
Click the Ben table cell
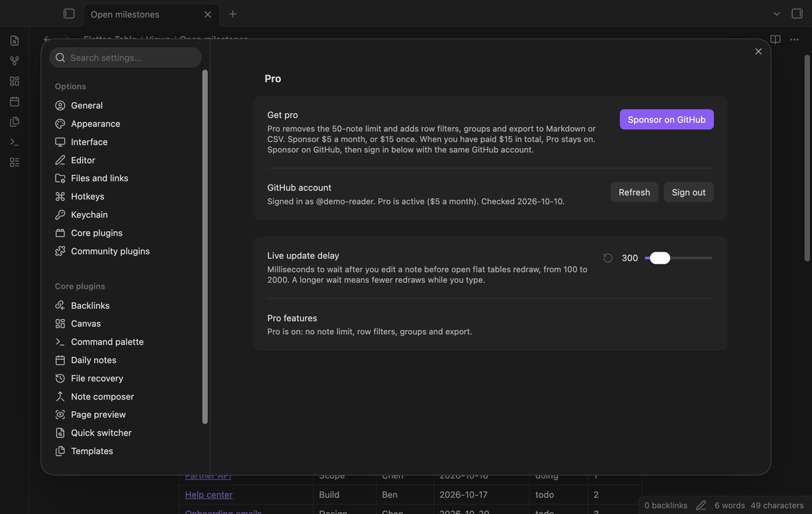[405, 494]
